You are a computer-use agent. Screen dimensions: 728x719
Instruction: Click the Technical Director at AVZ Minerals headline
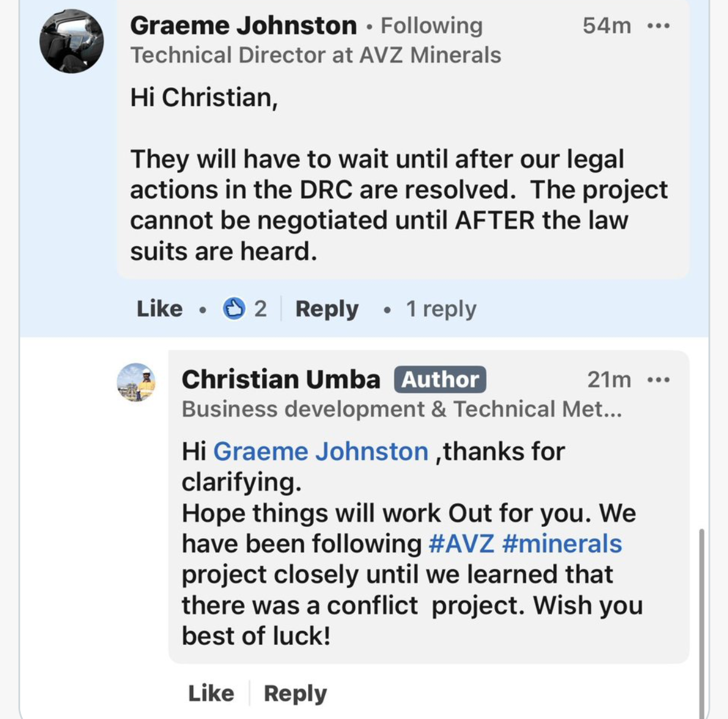[315, 56]
